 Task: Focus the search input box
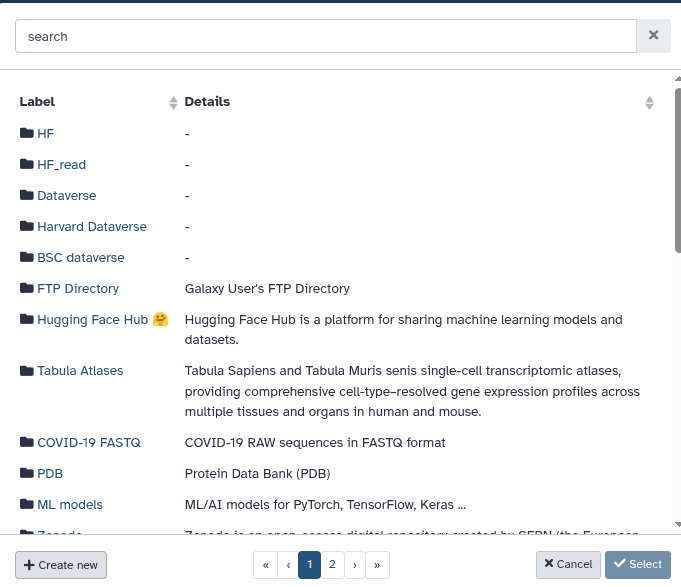[x=326, y=36]
